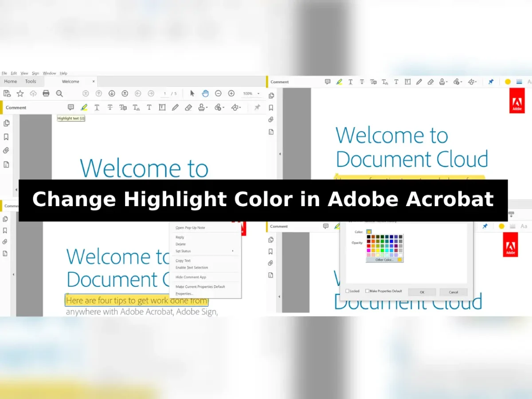Jump to the last page icon
The width and height of the screenshot is (532, 399).
click(125, 93)
